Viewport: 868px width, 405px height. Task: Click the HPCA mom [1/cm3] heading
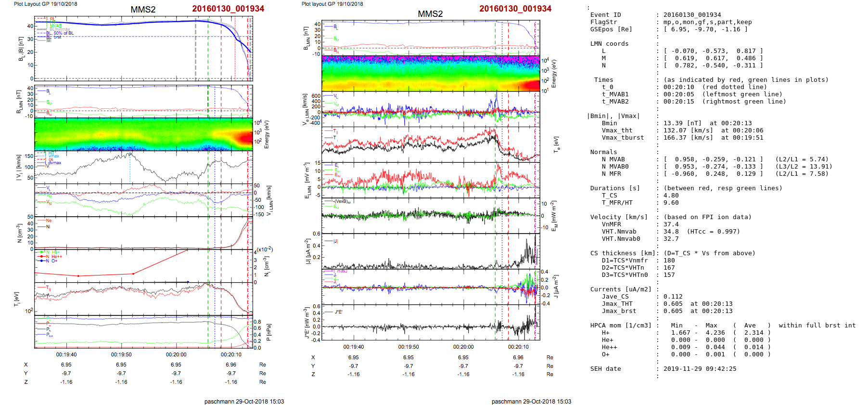(x=621, y=326)
